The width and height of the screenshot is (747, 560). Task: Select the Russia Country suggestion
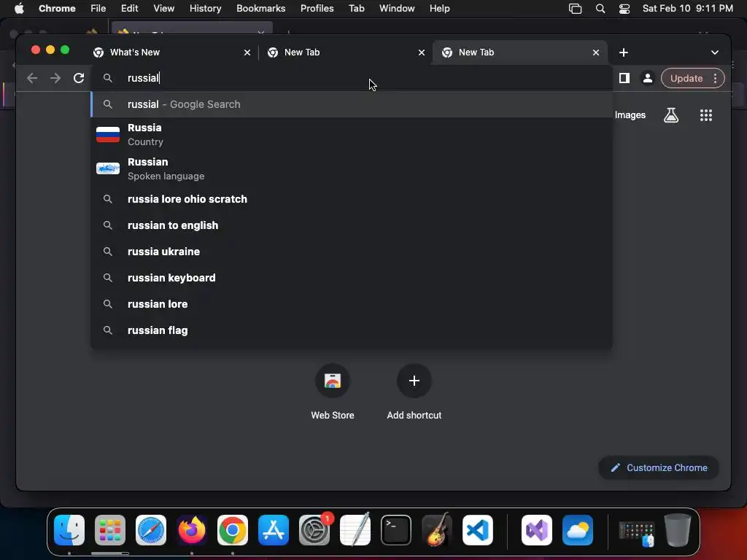(x=352, y=134)
